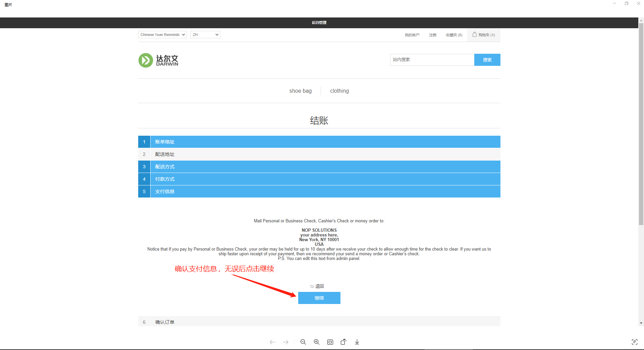644x350 pixels.
Task: Click the 站内搜索 search input field
Action: (432, 60)
